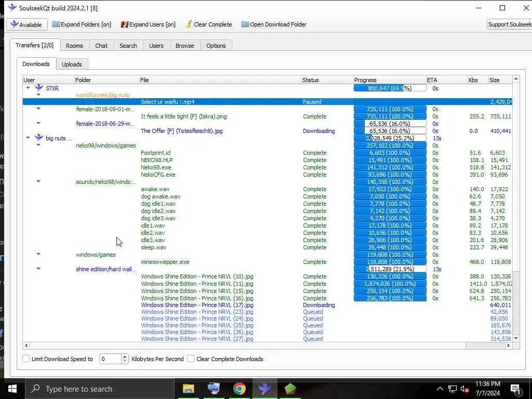Click the Expand Folders folder icon
The height and width of the screenshot is (399, 532).
(56, 24)
